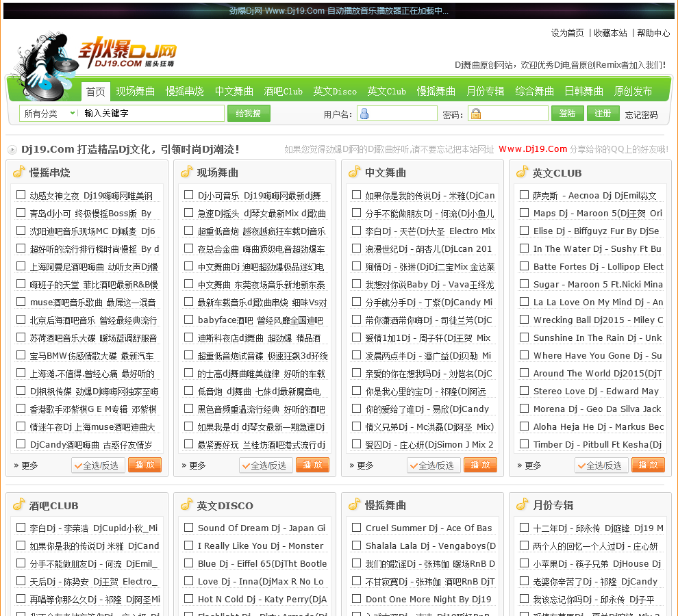
Task: Open 英文Disco nav tab
Action: pyautogui.click(x=335, y=91)
